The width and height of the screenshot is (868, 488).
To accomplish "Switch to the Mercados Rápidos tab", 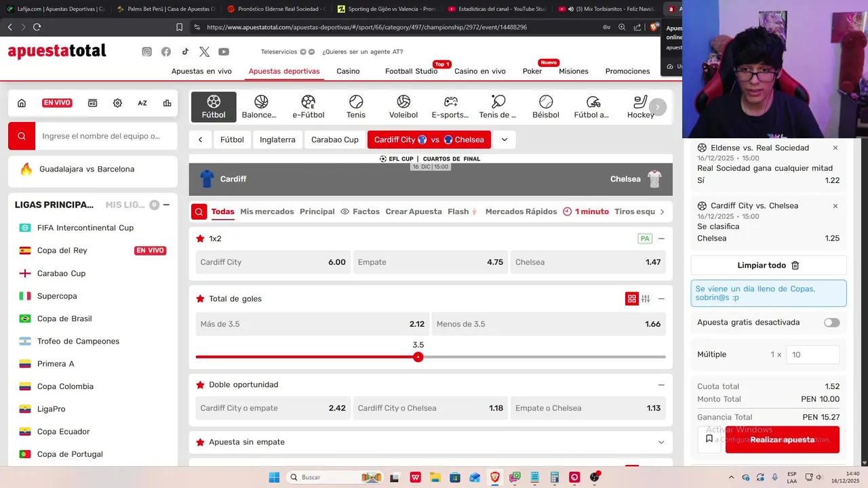I will coord(521,211).
